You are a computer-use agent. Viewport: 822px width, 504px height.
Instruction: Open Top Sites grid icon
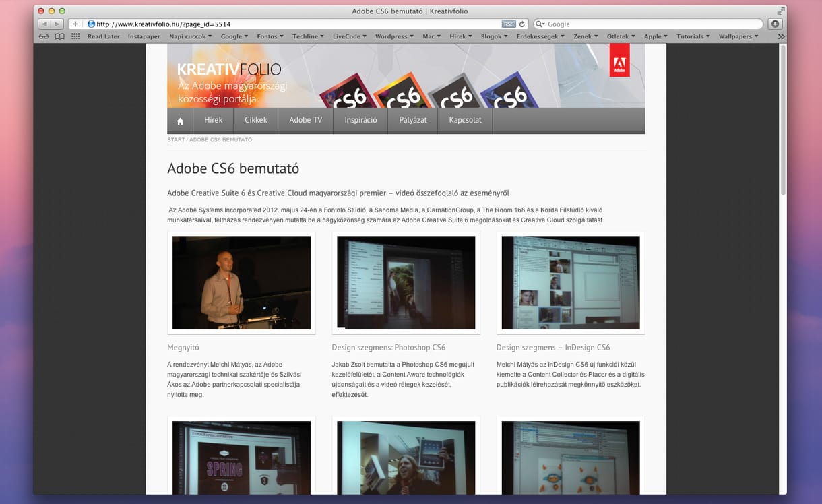pos(75,36)
